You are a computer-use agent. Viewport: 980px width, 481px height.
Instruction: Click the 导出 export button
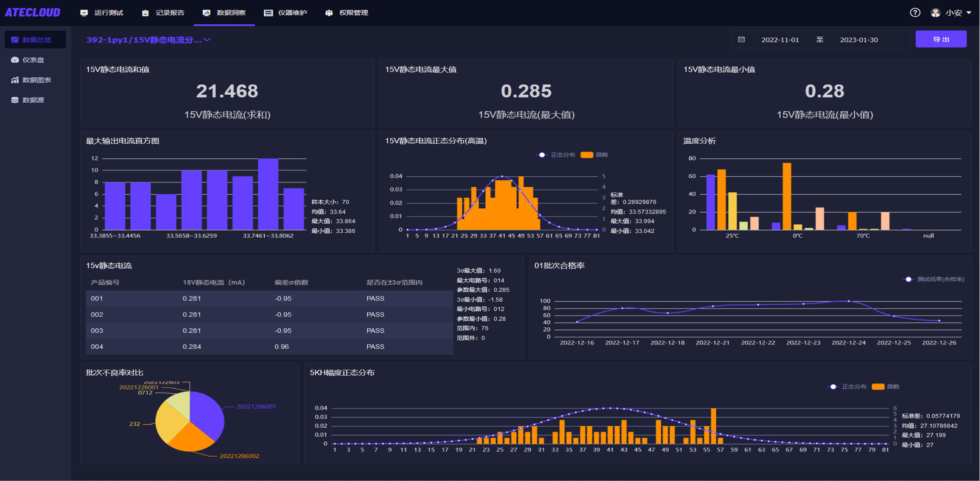(940, 39)
